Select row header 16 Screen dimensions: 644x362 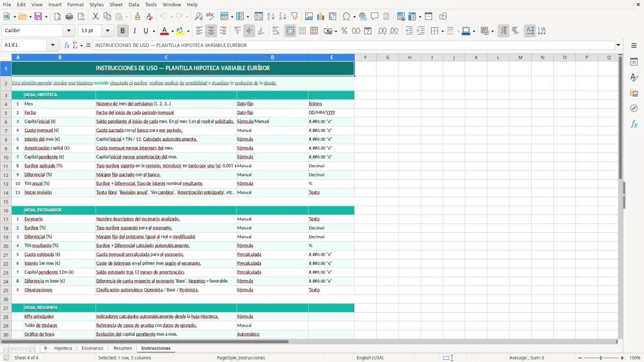tap(6, 210)
